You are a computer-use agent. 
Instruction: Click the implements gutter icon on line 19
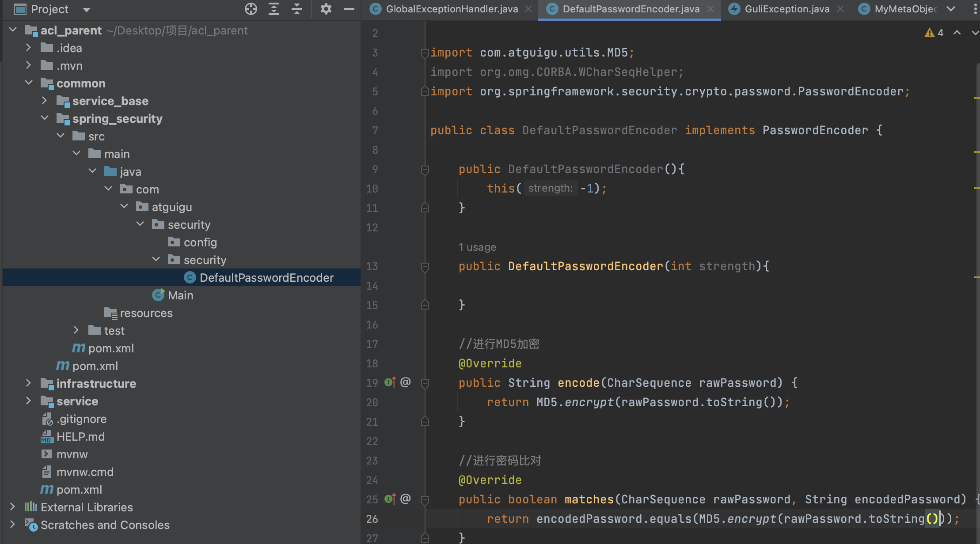(390, 382)
